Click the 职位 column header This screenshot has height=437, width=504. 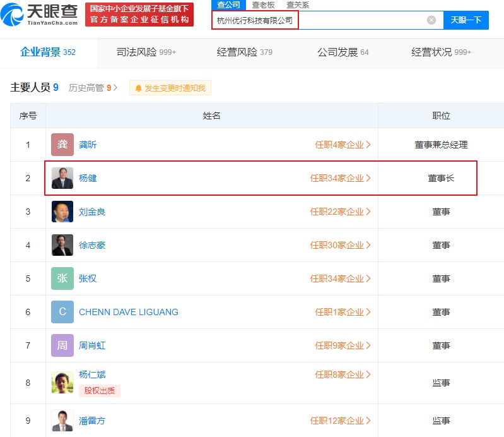(441, 116)
